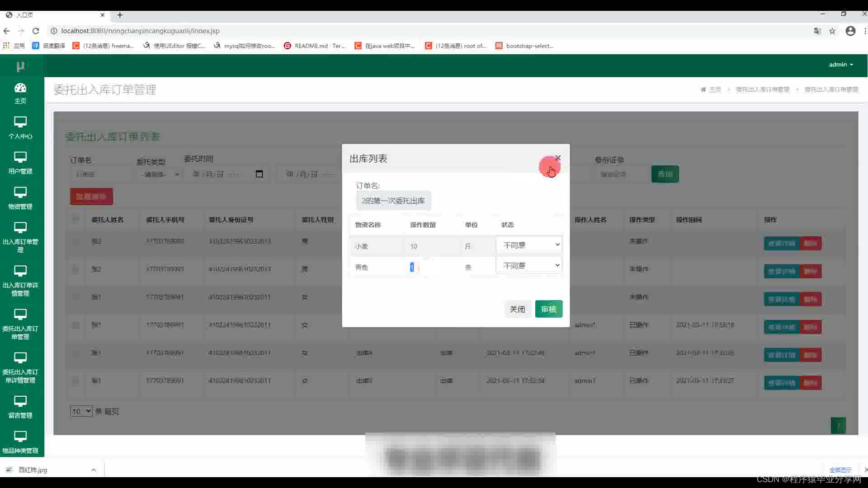Close the 出库列表 dialog with X

point(558,158)
